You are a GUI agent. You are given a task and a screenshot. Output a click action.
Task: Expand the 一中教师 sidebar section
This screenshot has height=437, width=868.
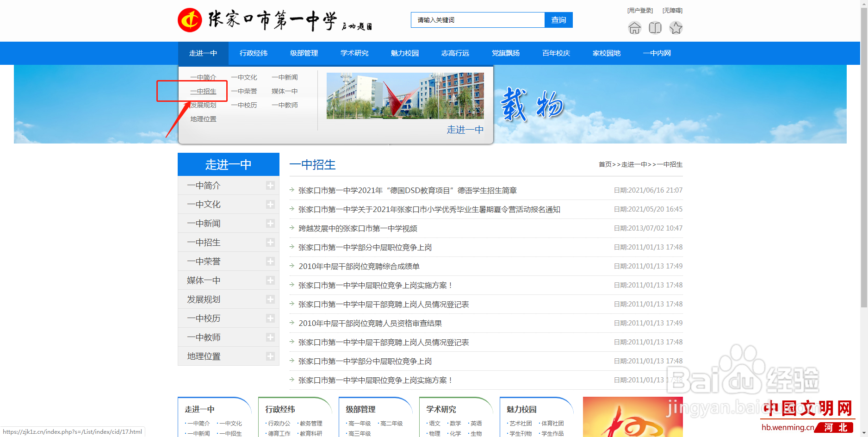[x=271, y=337]
